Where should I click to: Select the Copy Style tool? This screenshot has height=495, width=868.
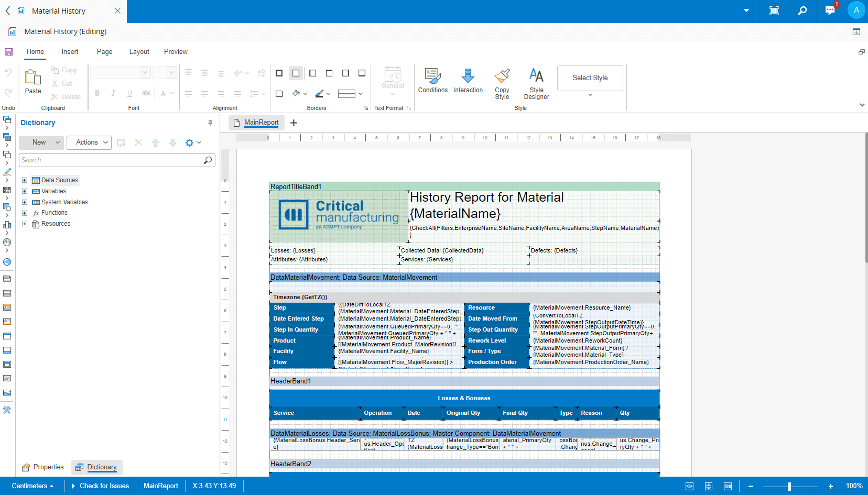click(502, 83)
